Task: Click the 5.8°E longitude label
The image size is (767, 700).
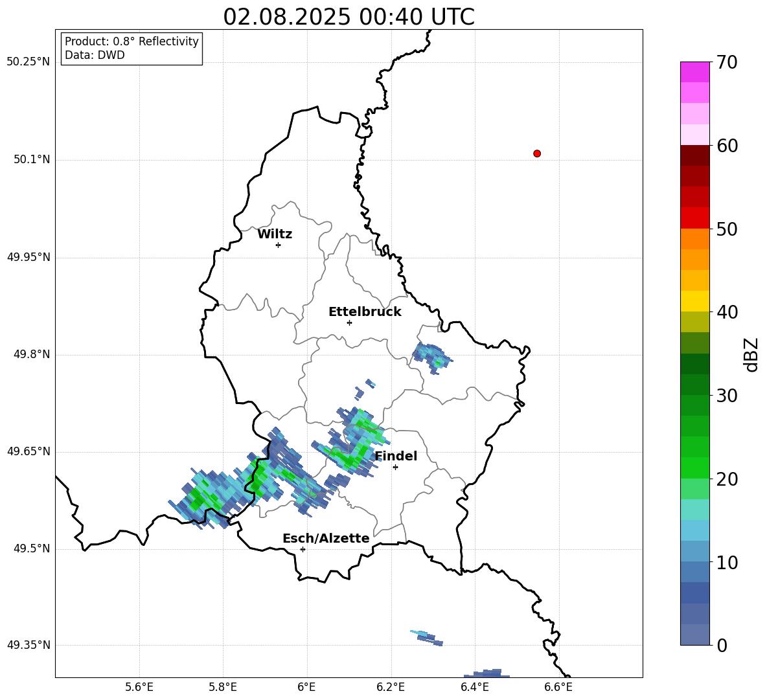Action: pyautogui.click(x=223, y=687)
